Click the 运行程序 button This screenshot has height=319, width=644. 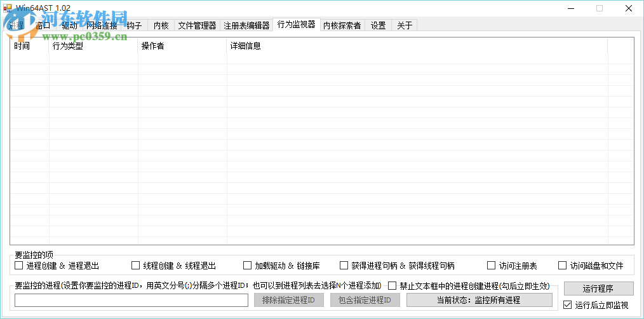(x=598, y=288)
